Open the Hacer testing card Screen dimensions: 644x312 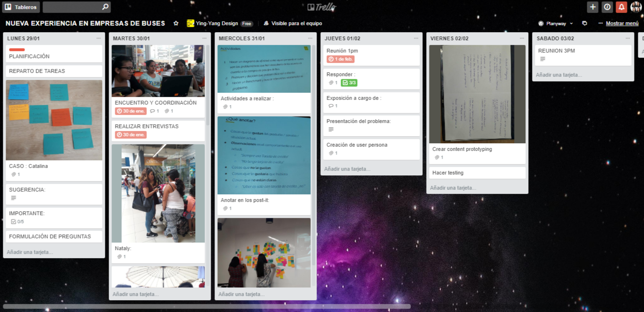tap(477, 173)
